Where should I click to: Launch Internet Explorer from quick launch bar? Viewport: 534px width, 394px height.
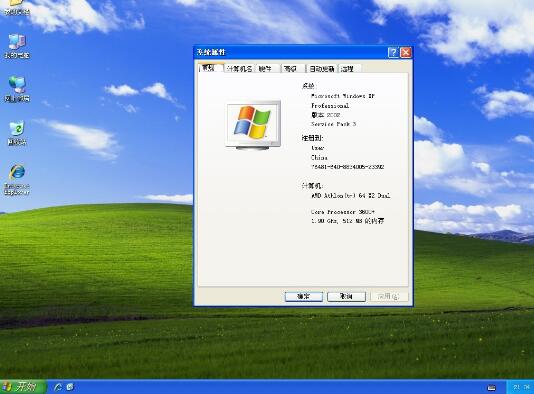(x=58, y=387)
